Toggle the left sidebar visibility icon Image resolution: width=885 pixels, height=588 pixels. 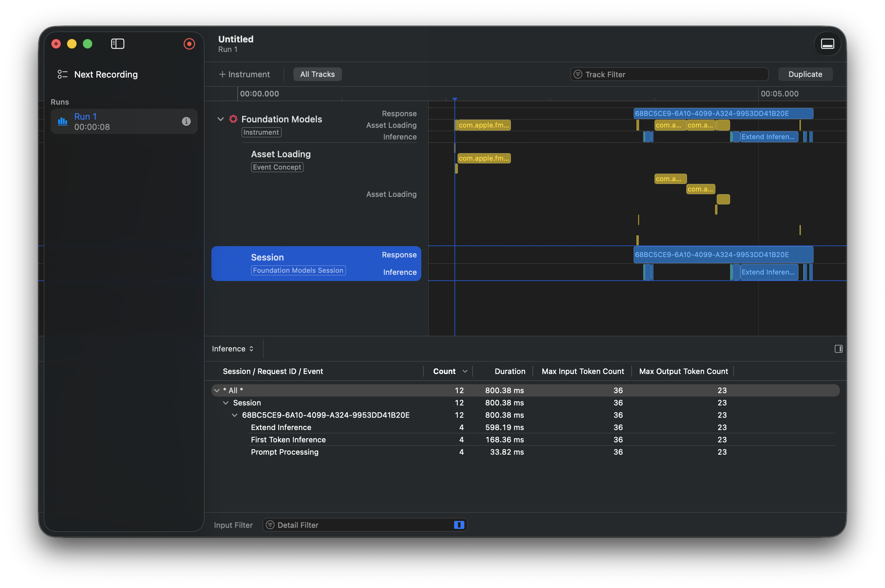pyautogui.click(x=117, y=44)
